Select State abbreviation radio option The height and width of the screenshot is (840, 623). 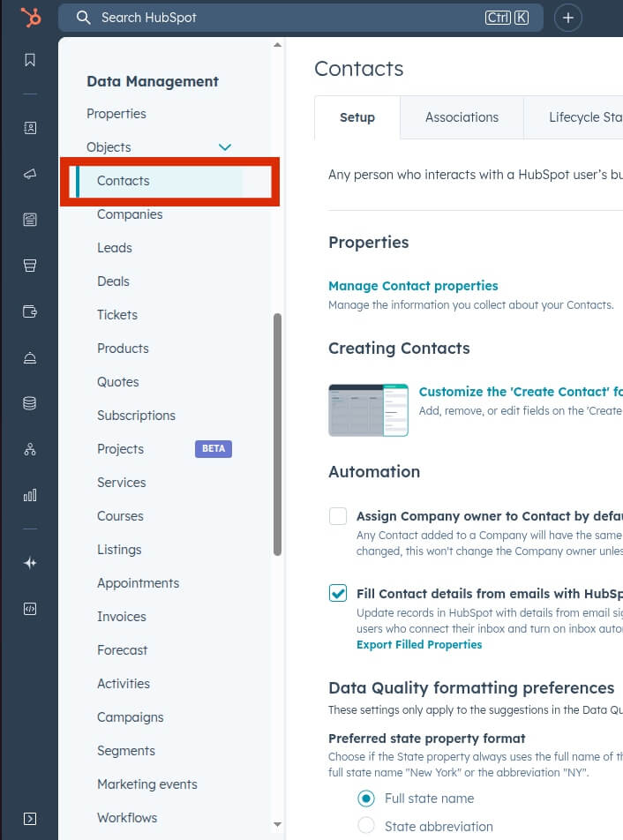tap(366, 826)
